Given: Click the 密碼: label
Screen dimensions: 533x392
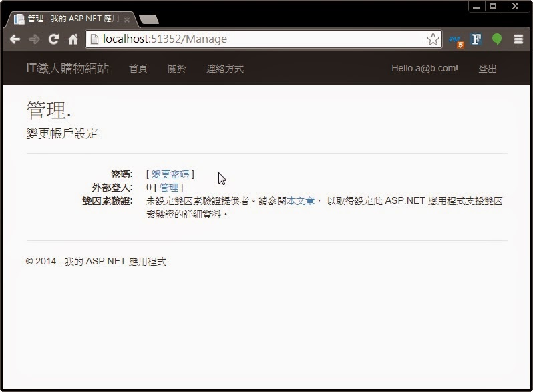Looking at the screenshot, I should pos(122,174).
